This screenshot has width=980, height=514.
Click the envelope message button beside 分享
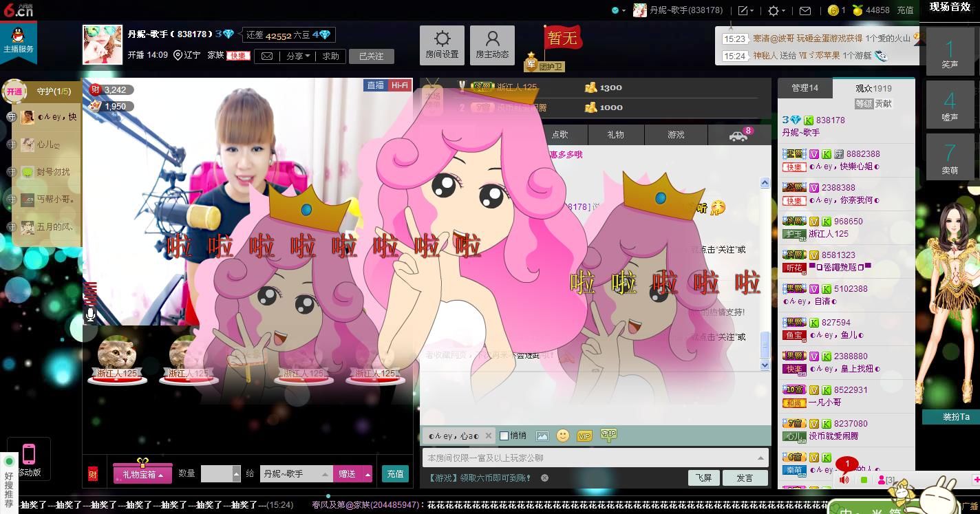point(267,56)
